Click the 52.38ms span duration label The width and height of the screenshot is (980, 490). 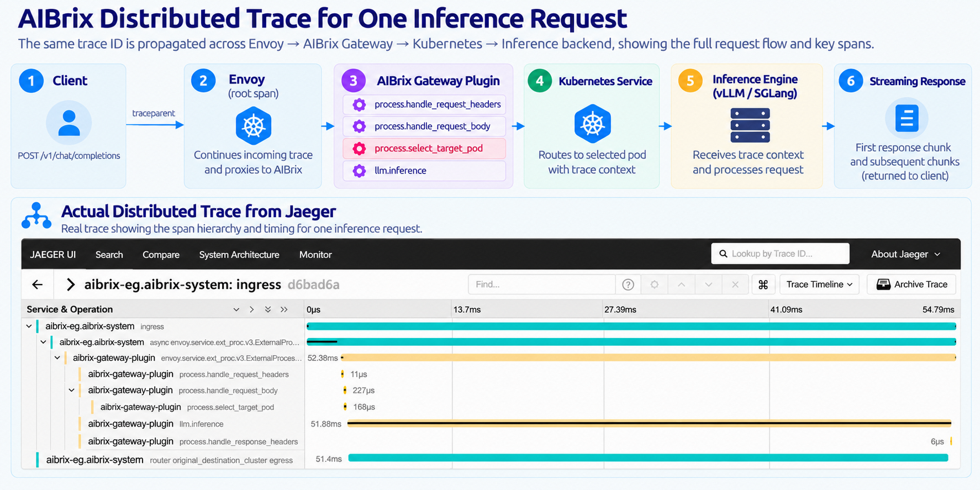pyautogui.click(x=323, y=358)
